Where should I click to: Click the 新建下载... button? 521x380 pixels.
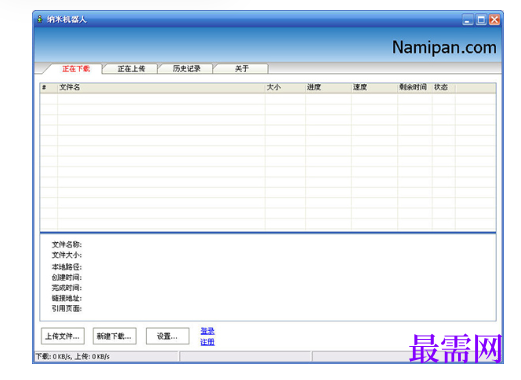114,336
